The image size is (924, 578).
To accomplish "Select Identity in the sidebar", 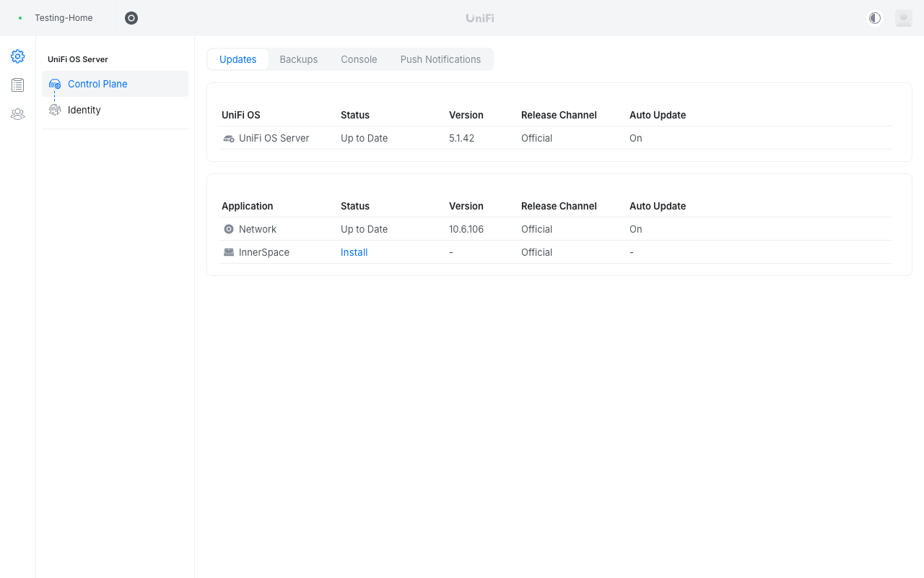I will point(115,110).
